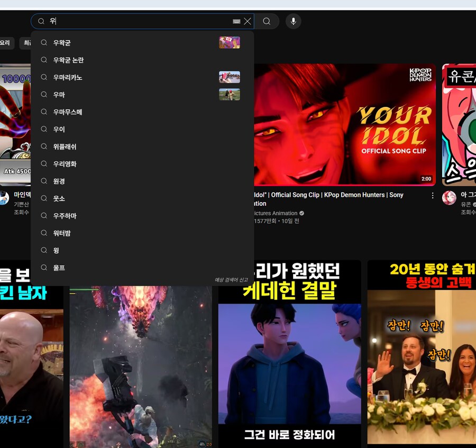Click the search icon beside 위플래쉬 suggestion
This screenshot has height=448, width=476.
(x=44, y=147)
